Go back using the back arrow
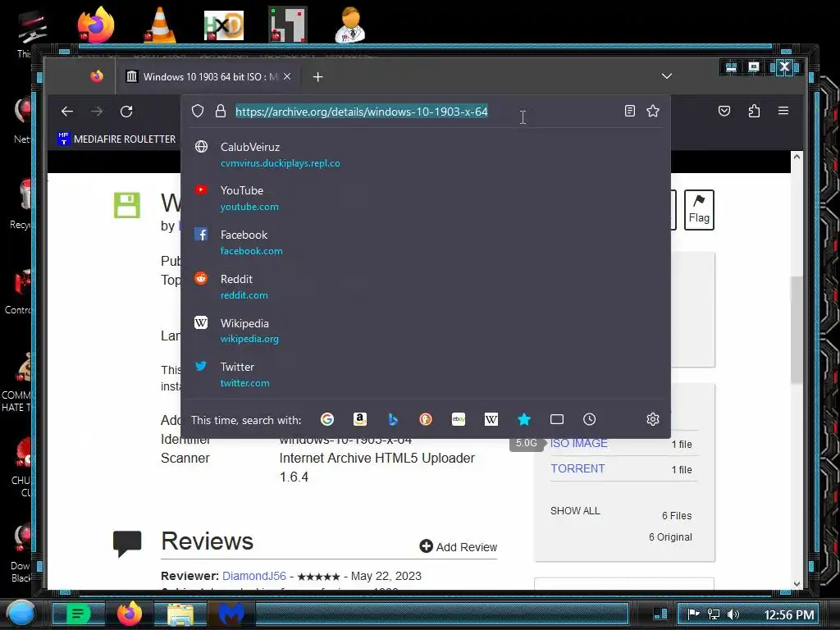Screen dimensions: 840x630 (x=67, y=112)
